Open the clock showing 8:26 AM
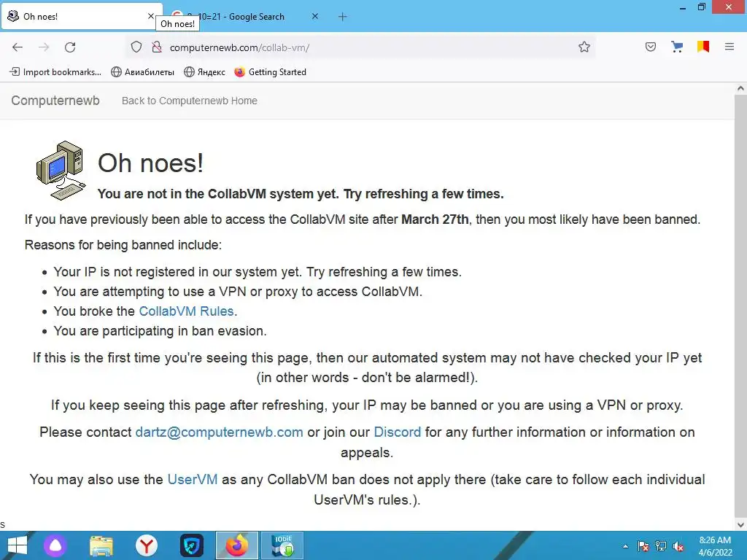The image size is (747, 560). [x=715, y=546]
